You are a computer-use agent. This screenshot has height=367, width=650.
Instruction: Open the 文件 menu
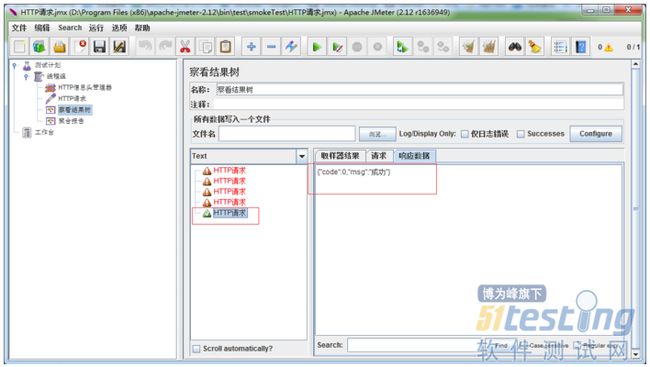click(19, 28)
